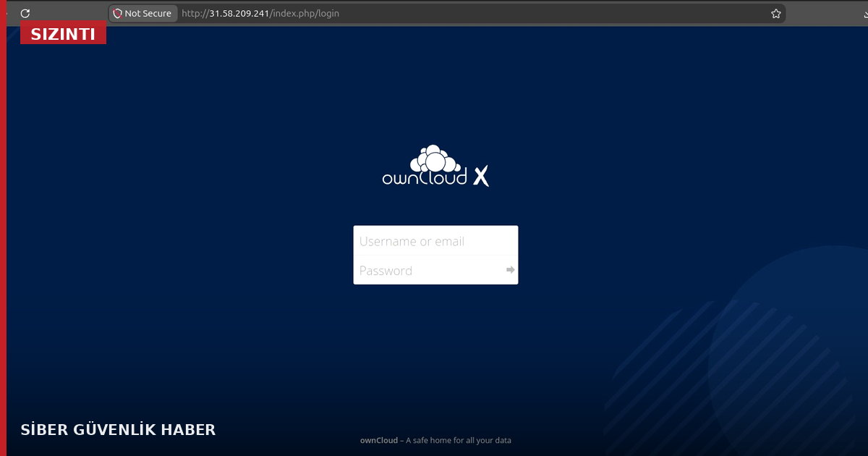Bookmark this page with the star icon

tap(776, 13)
